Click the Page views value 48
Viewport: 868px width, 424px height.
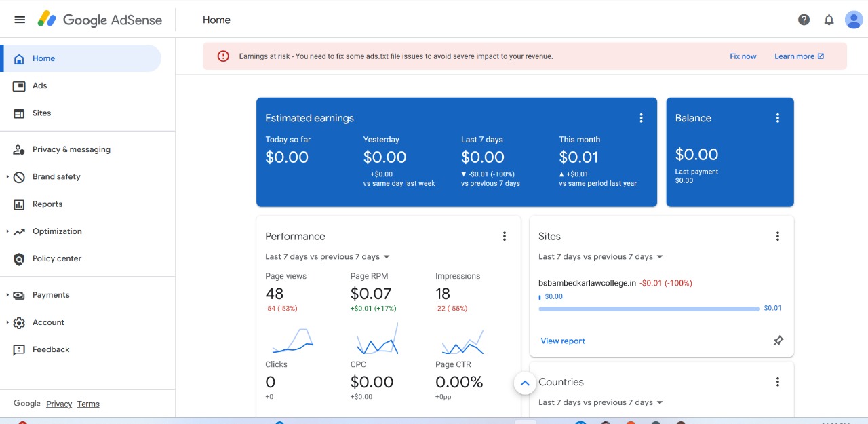(275, 294)
